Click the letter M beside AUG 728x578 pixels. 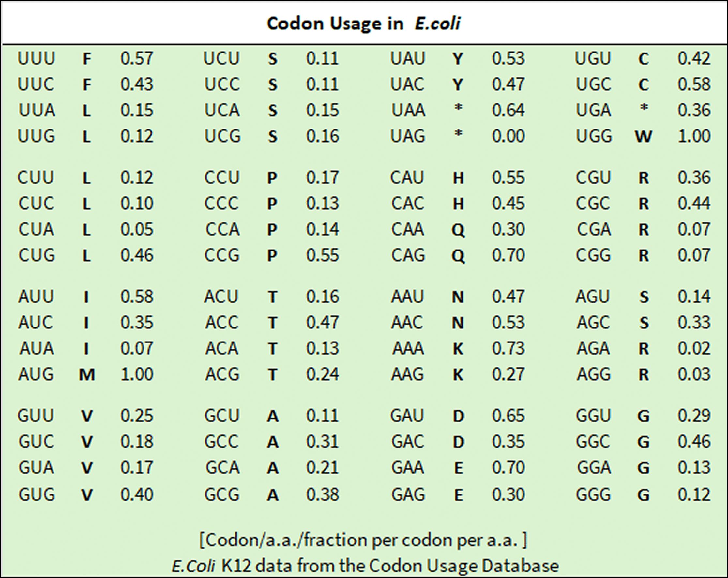pos(87,375)
